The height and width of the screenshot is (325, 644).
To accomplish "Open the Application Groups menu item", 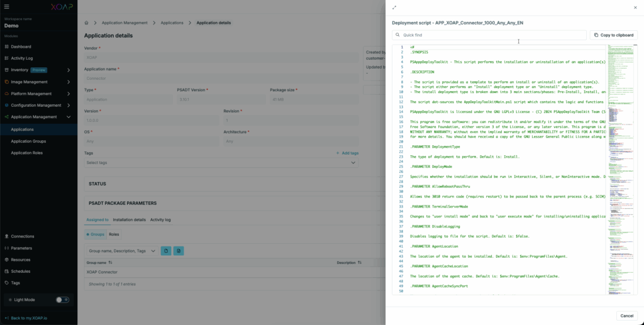I will [x=28, y=141].
